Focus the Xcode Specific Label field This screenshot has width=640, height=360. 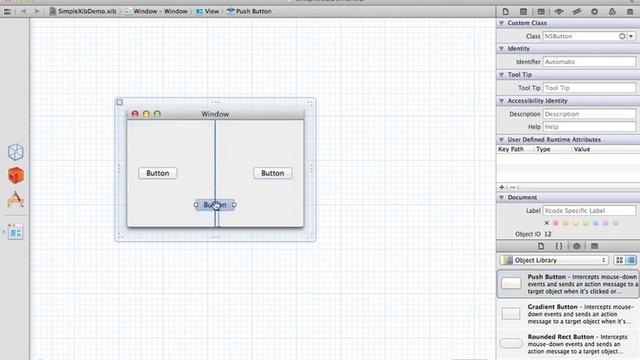coord(589,211)
